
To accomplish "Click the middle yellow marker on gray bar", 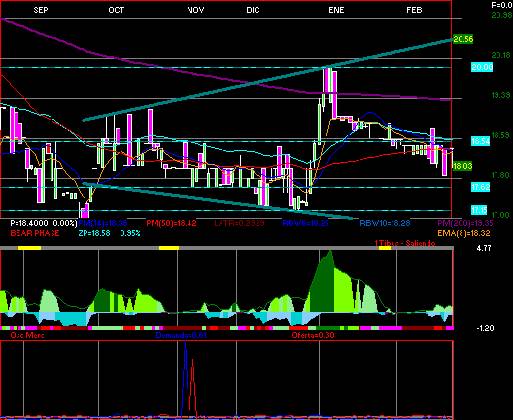I will pyautogui.click(x=169, y=248).
